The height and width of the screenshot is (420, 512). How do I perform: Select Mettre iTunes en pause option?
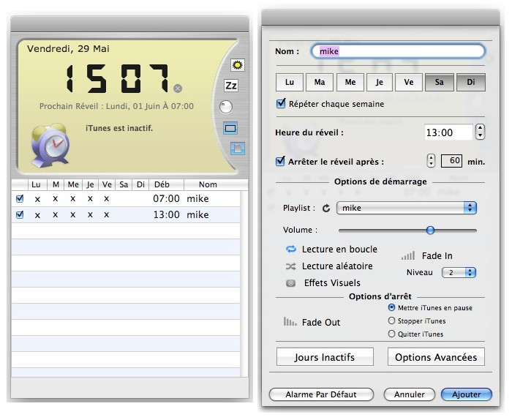(391, 307)
